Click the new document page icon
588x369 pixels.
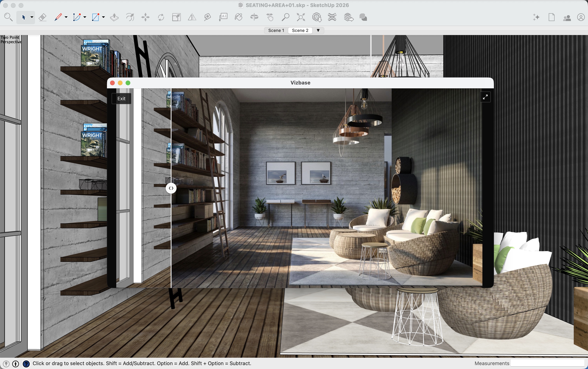(x=552, y=17)
